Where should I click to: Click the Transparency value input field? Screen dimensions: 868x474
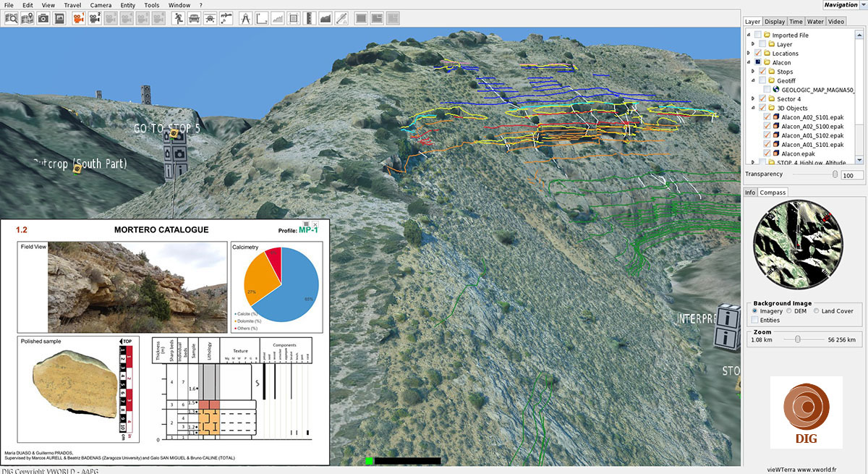(x=852, y=175)
